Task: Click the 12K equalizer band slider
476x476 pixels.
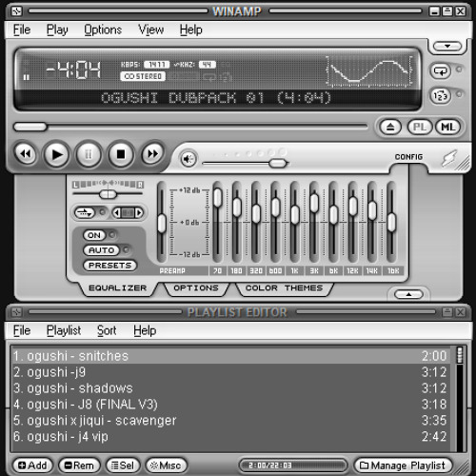Action: pyautogui.click(x=353, y=207)
